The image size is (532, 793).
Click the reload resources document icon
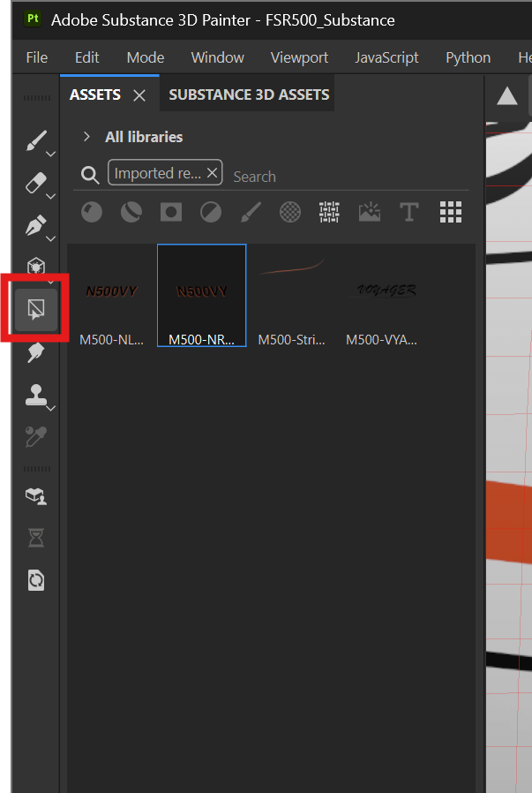tap(36, 580)
